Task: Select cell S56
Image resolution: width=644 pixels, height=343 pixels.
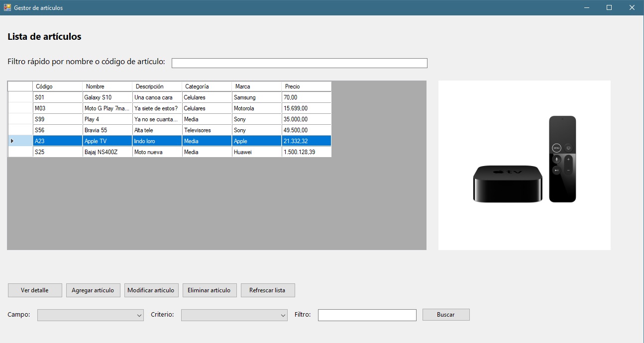Action: 58,130
